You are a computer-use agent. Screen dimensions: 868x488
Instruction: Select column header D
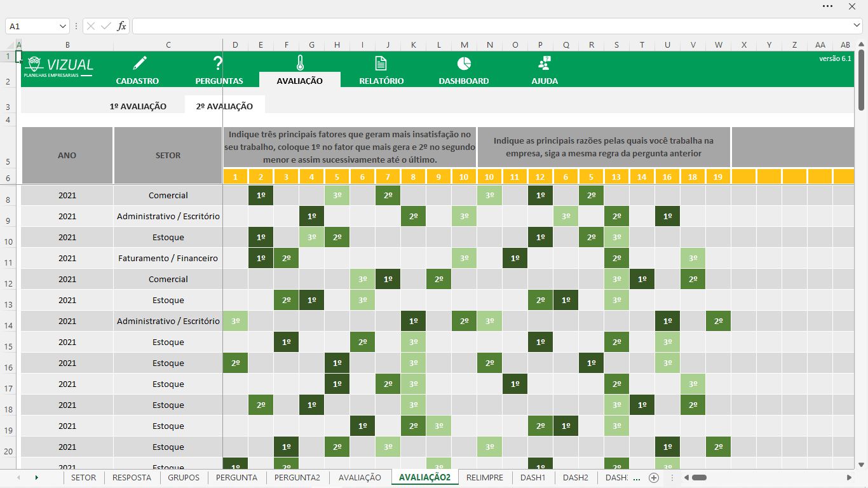(235, 45)
